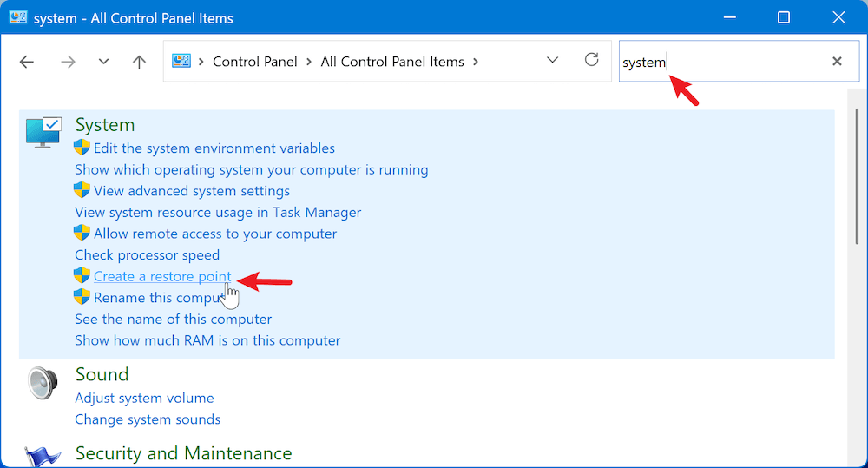Screen dimensions: 868x468
Task: Open Security and Maintenance flag icon
Action: [x=42, y=457]
